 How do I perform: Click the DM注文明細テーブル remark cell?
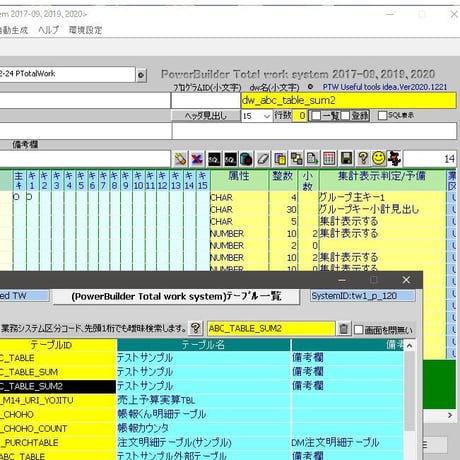pos(347,443)
